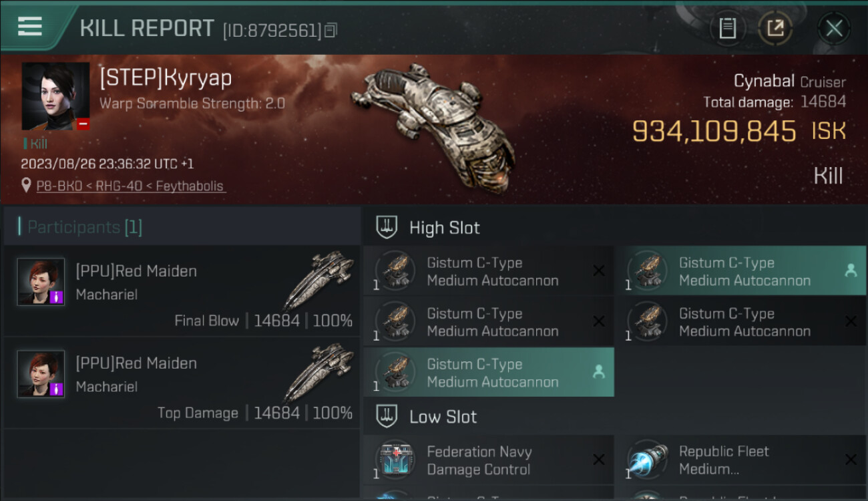Click the share export icon
This screenshot has width=868, height=501.
775,28
